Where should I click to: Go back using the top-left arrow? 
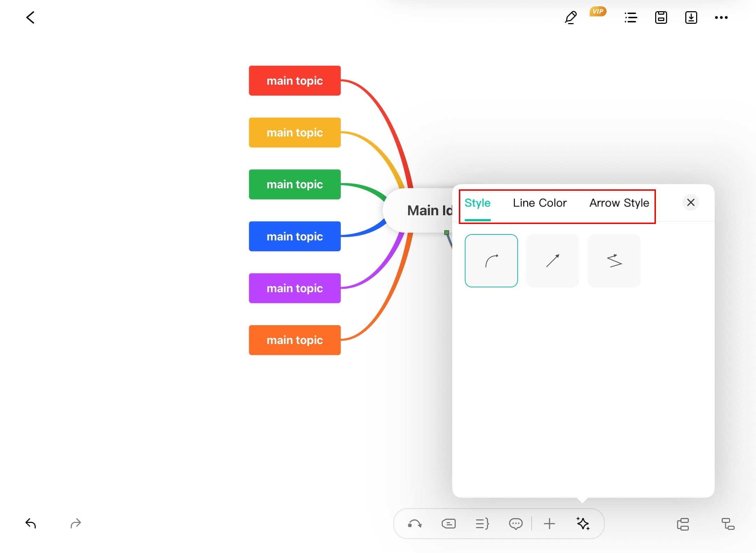[30, 17]
